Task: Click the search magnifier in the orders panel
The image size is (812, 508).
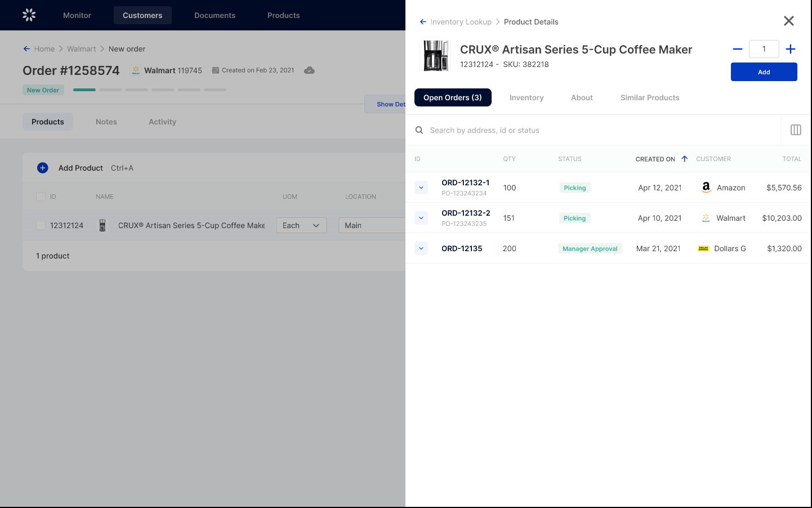Action: click(419, 130)
